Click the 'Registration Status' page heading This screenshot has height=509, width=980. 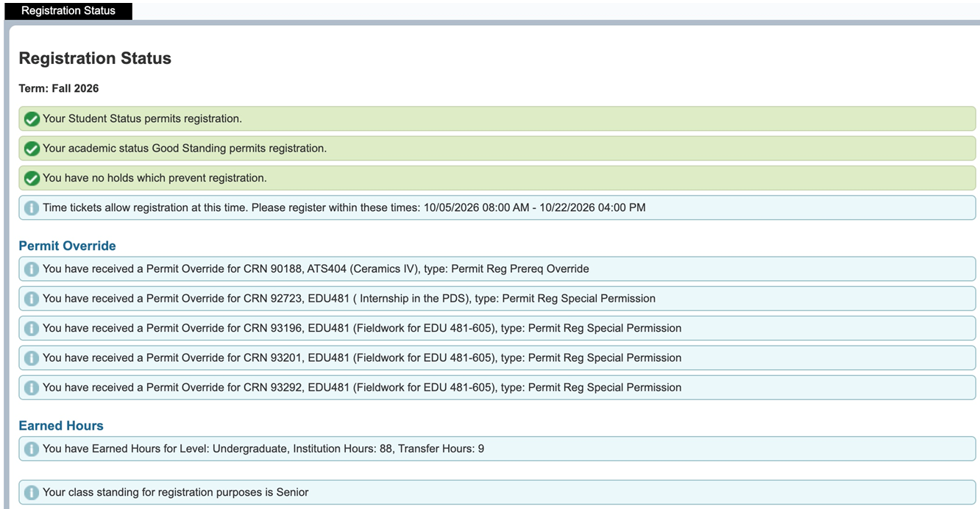95,59
